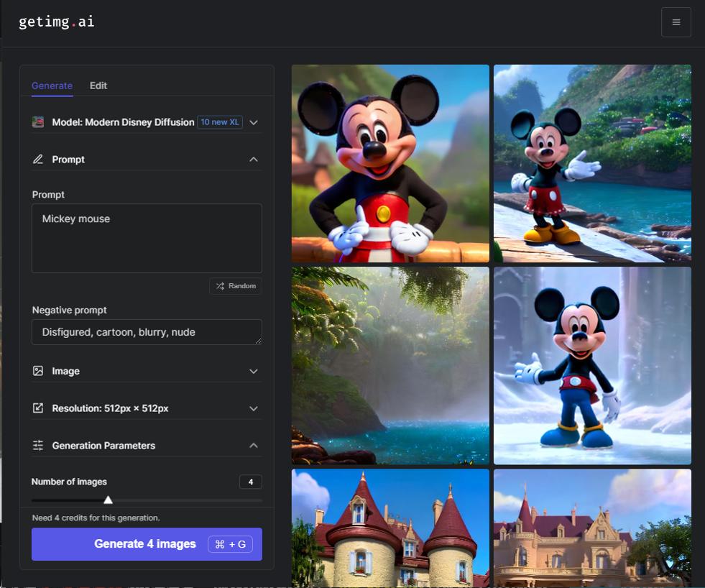Click the Resolution section icon
Viewport: 705px width, 588px height.
[x=37, y=408]
